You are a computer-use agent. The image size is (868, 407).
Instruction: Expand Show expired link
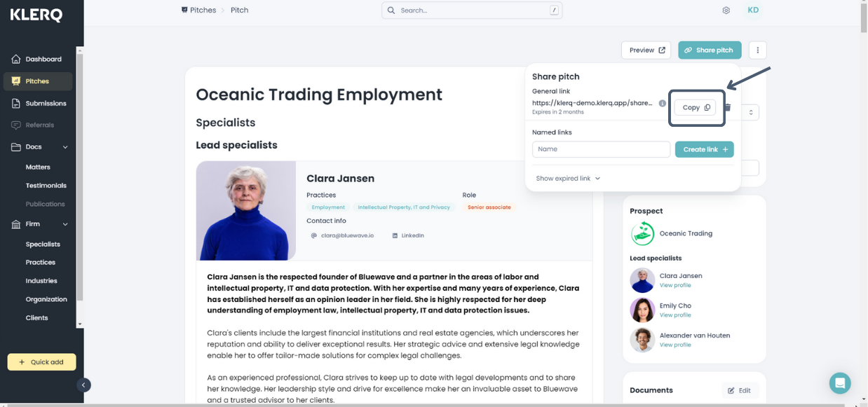tap(568, 179)
